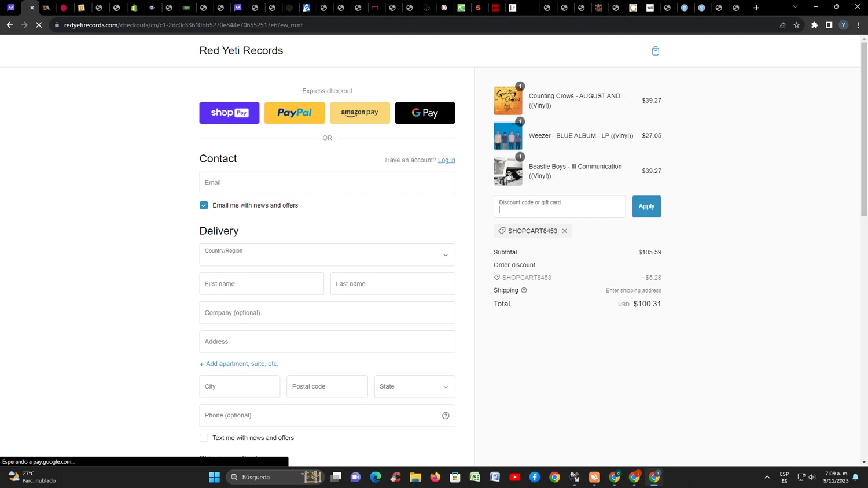This screenshot has width=868, height=488.
Task: Toggle the browser side panel
Action: [x=829, y=25]
